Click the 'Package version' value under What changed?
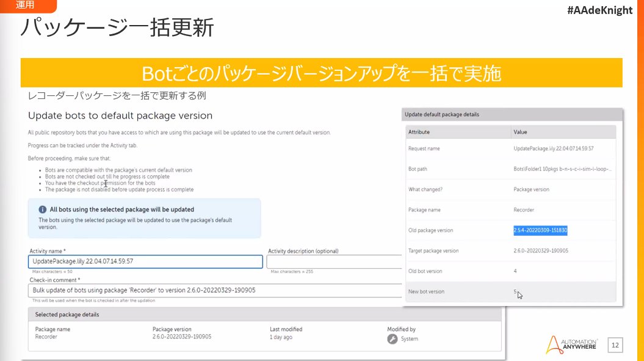644x361 pixels. tap(531, 189)
